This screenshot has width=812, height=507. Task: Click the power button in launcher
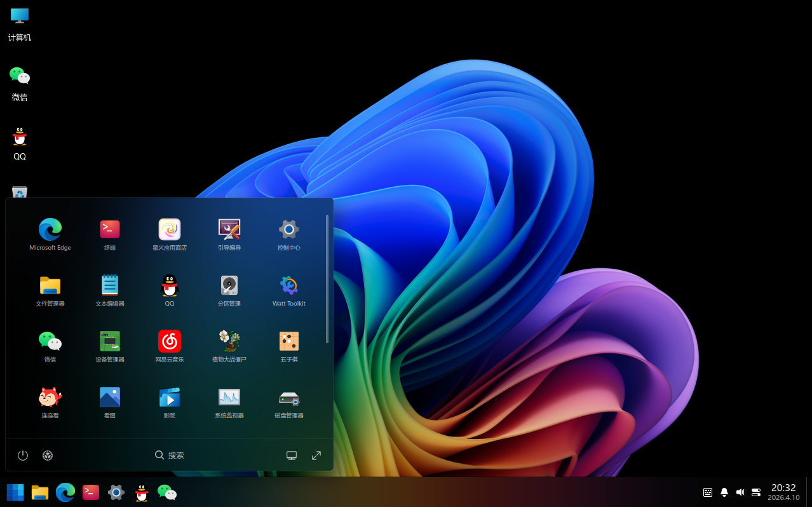point(23,455)
